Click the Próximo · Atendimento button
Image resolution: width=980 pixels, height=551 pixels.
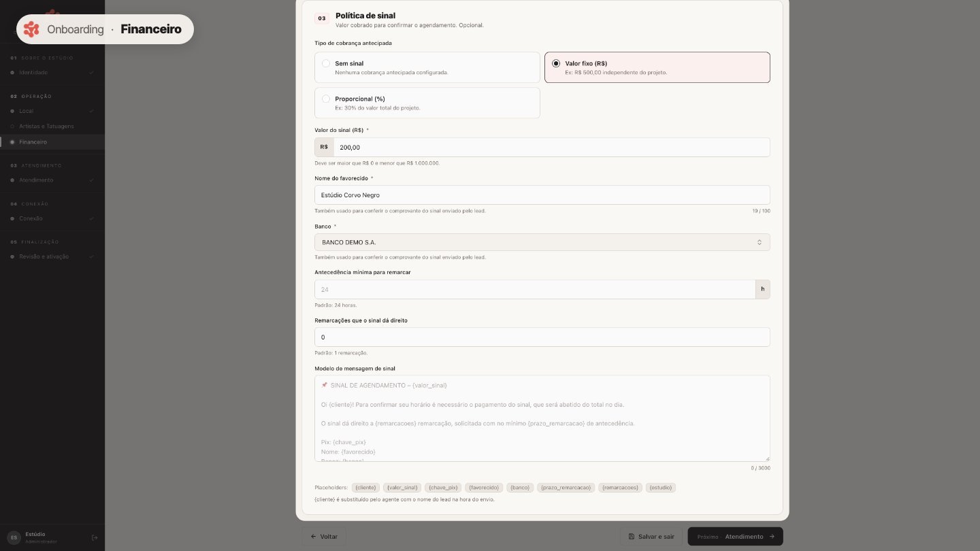736,536
